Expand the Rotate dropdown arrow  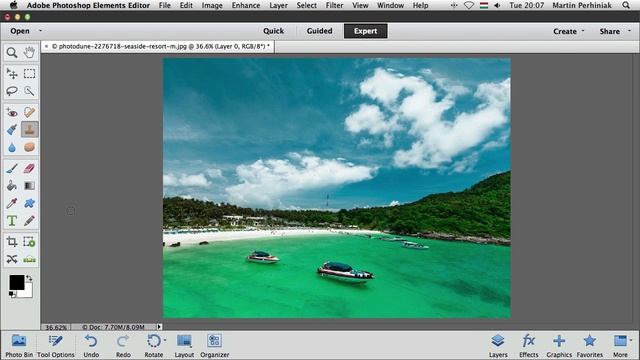pos(165,340)
